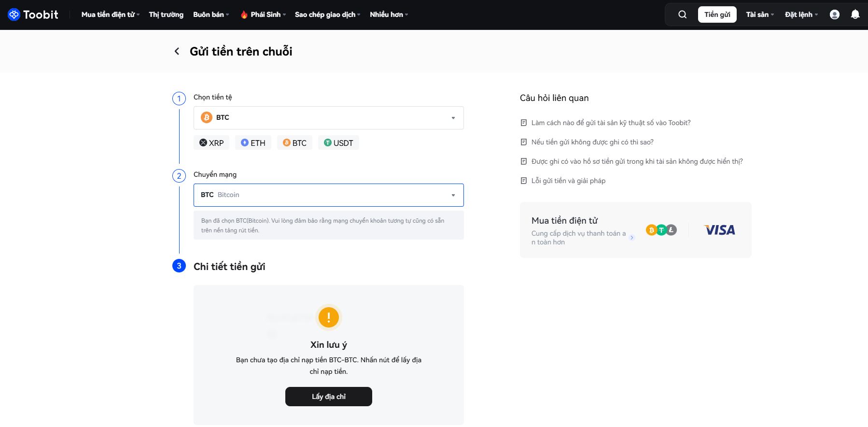This screenshot has width=868, height=427.
Task: Click the fire icon beside Phái Sinh
Action: [x=244, y=14]
